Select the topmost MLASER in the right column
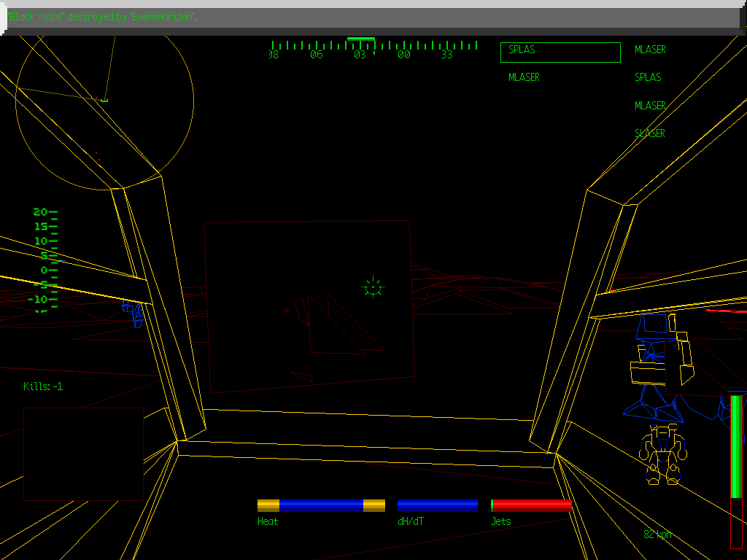 pyautogui.click(x=649, y=50)
